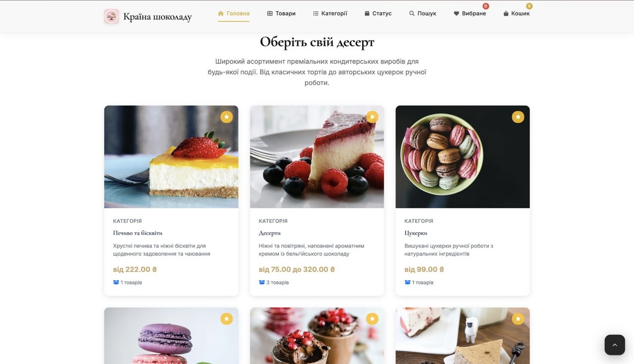This screenshot has height=364, width=634.
Task: Click the berry cheesecake photo
Action: [317, 156]
